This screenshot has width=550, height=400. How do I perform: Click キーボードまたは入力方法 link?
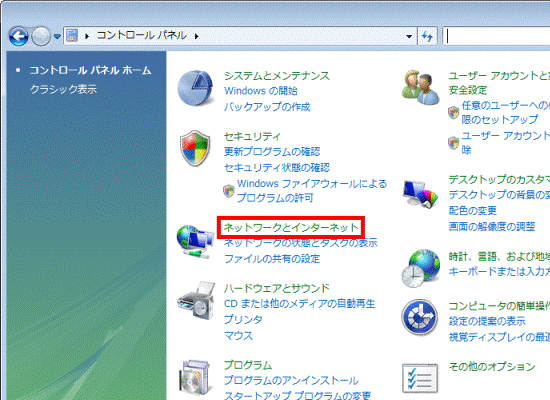[499, 272]
